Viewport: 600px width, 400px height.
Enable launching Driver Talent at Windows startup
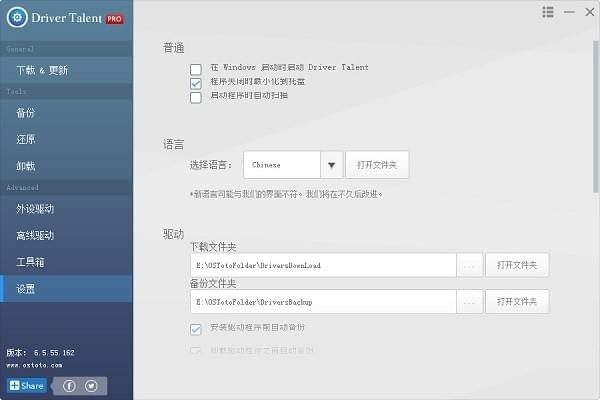(196, 69)
